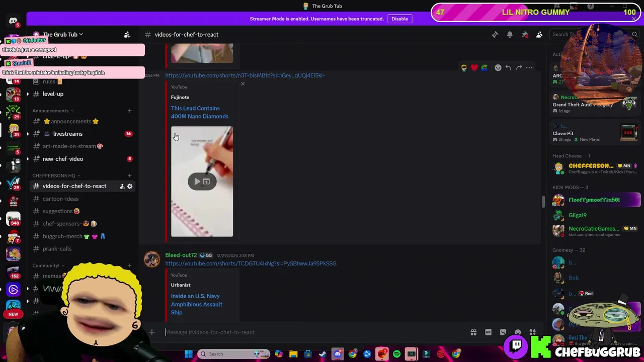Create invite icon on videos-for-chef-to-react
644x362 pixels.
pos(122,187)
